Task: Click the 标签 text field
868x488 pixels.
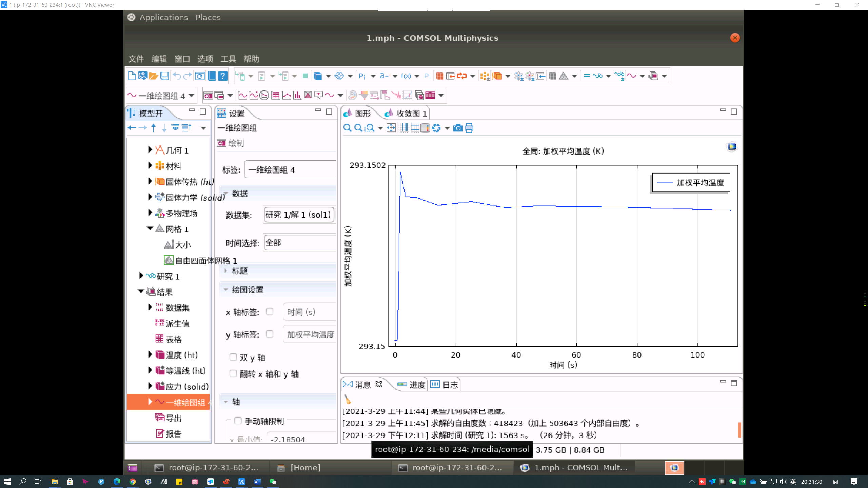Action: click(x=291, y=169)
